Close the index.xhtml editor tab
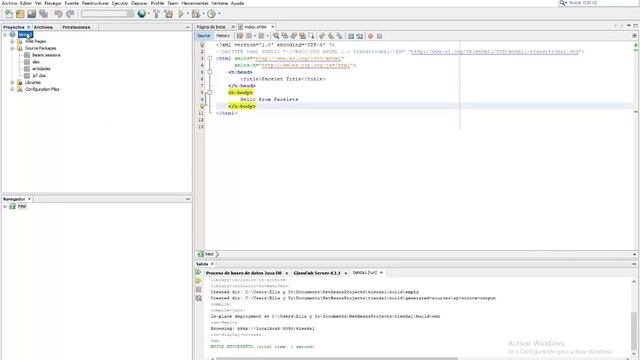 273,27
